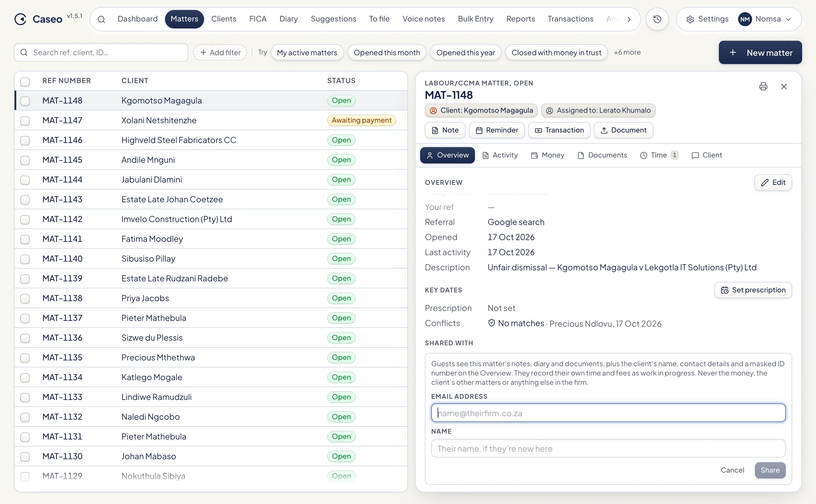
Task: Apply the My active matters filter
Action: tap(307, 52)
